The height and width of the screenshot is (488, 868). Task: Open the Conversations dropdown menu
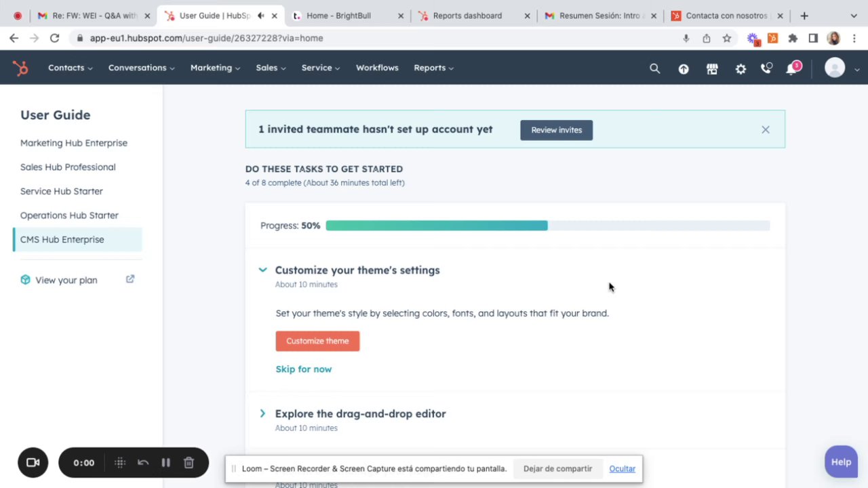(142, 68)
